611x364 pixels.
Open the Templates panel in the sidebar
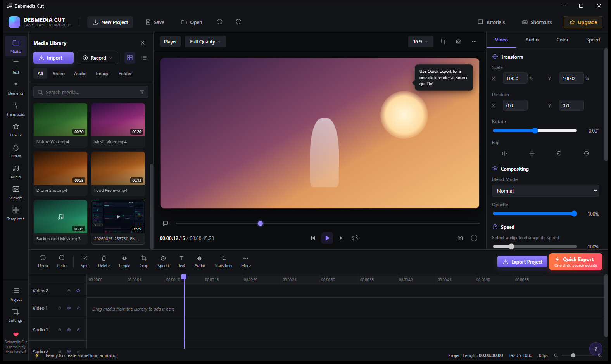(x=16, y=214)
